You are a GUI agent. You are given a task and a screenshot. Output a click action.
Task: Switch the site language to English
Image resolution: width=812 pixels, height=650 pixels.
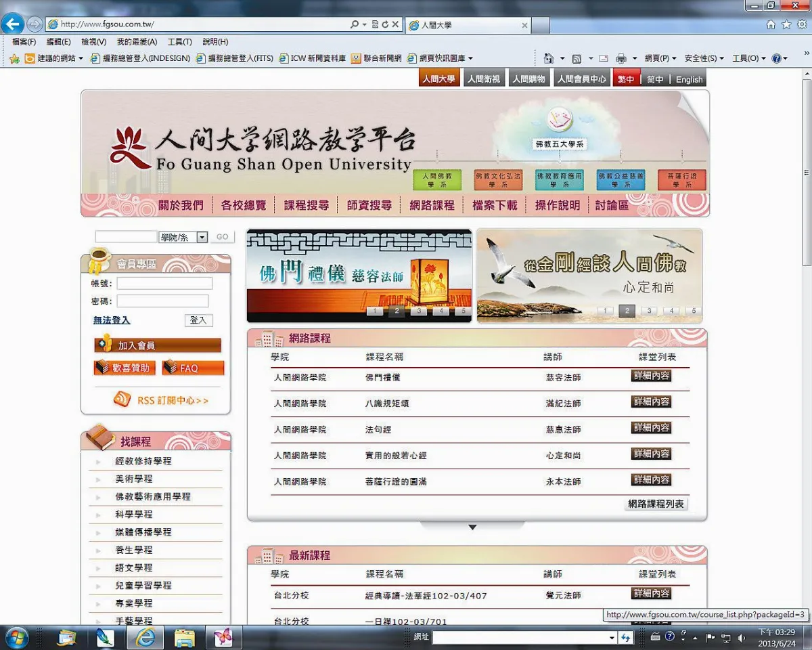[x=690, y=79]
